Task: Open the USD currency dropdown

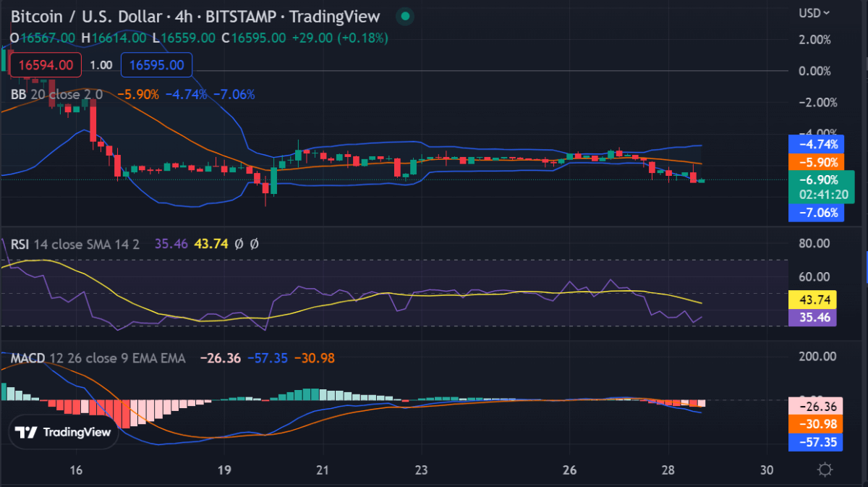Action: tap(814, 12)
